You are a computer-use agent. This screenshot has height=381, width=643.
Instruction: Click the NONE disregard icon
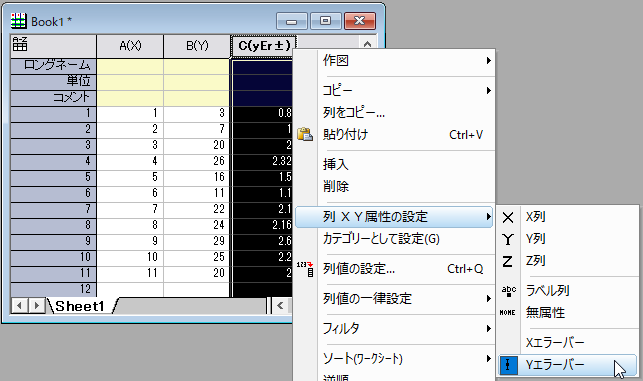pyautogui.click(x=508, y=313)
